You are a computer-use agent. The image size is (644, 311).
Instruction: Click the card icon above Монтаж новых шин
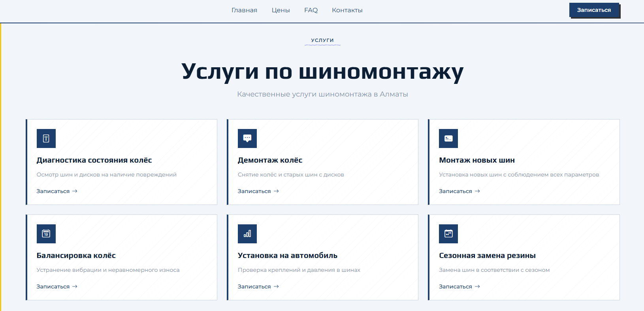[448, 138]
